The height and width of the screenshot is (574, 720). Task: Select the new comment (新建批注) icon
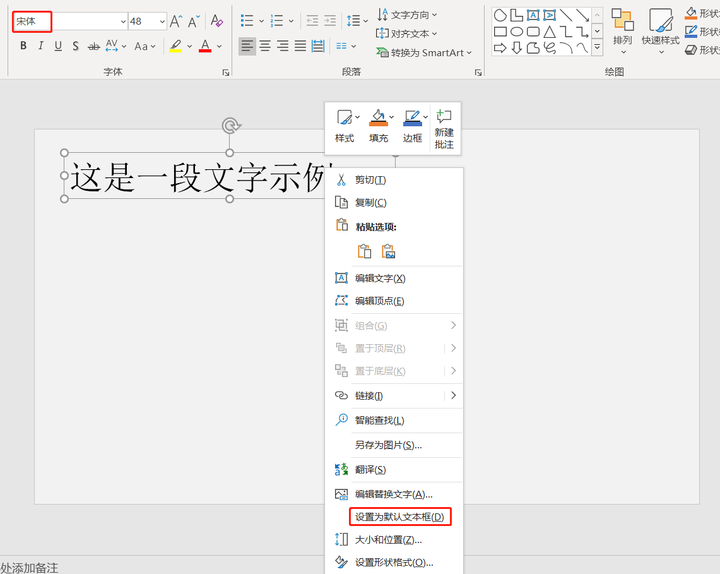point(444,117)
